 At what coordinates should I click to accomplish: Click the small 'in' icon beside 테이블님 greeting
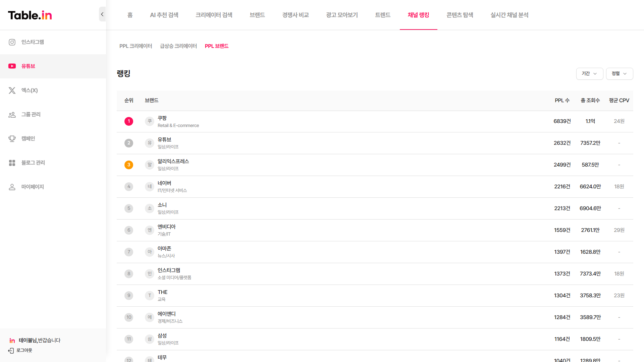[x=12, y=341]
